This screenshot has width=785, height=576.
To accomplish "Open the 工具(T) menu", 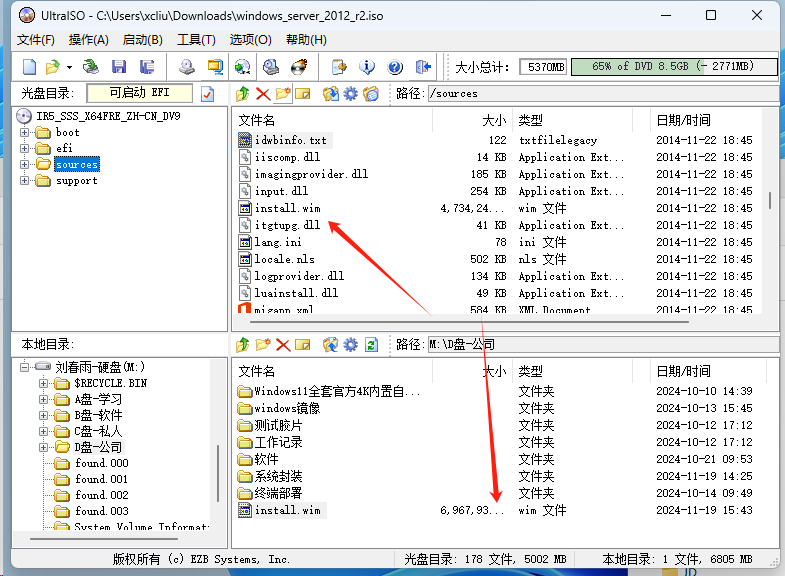I will 196,40.
